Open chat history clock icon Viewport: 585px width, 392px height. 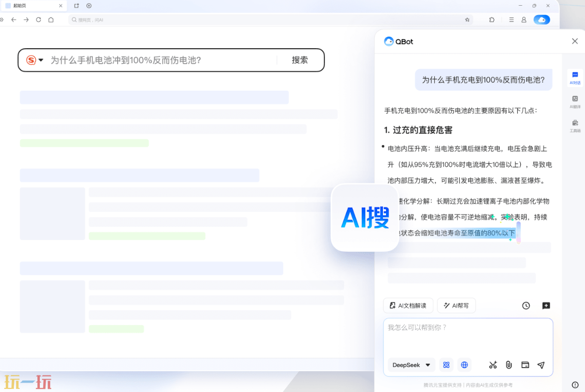pos(526,306)
